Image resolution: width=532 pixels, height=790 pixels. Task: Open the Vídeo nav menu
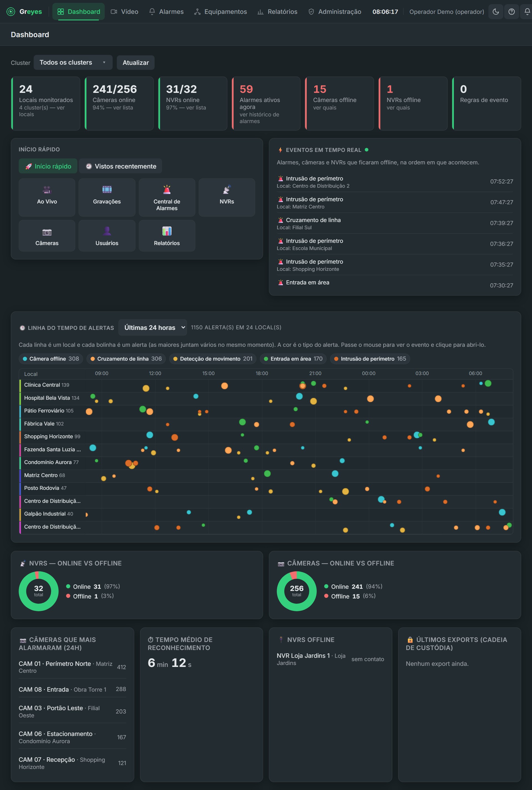(x=124, y=12)
